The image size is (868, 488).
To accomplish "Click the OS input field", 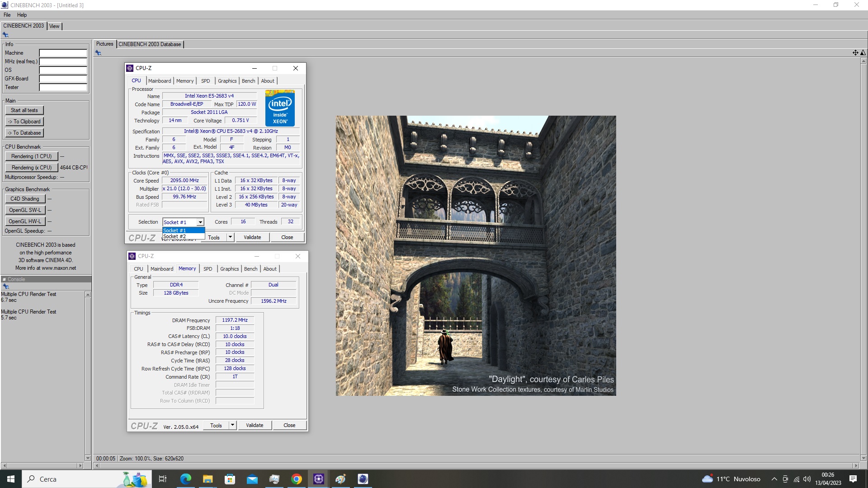I will click(63, 70).
